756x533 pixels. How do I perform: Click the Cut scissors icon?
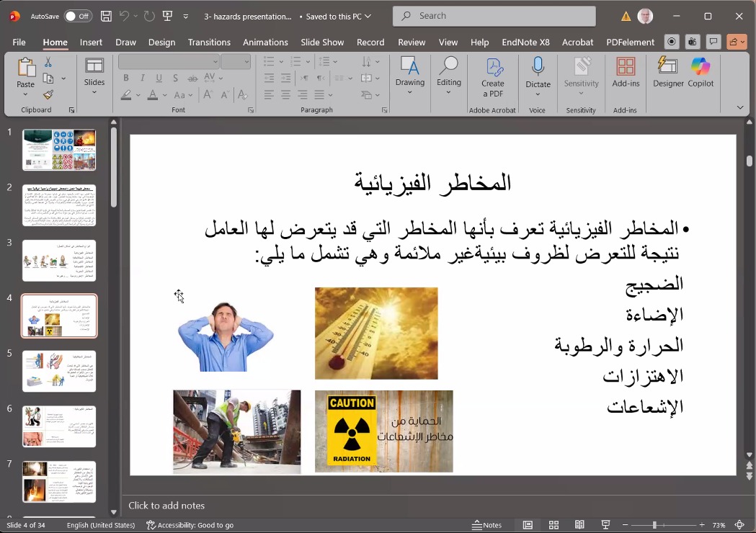(x=48, y=63)
